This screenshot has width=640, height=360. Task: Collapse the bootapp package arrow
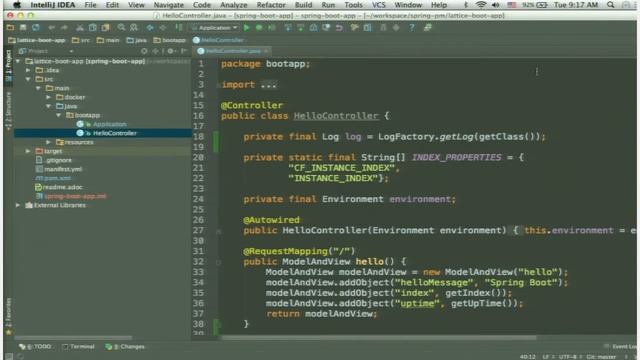(58, 115)
